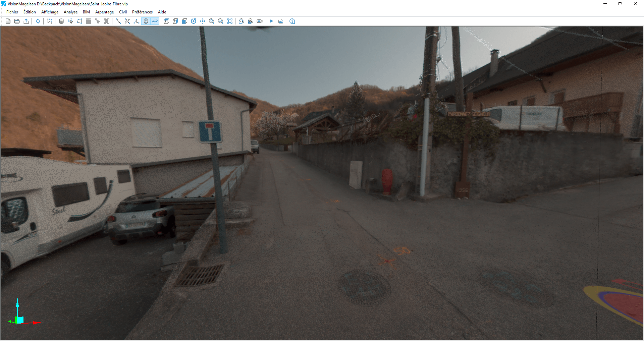Select the axes scatter plot icon
644x341 pixels.
pos(50,21)
